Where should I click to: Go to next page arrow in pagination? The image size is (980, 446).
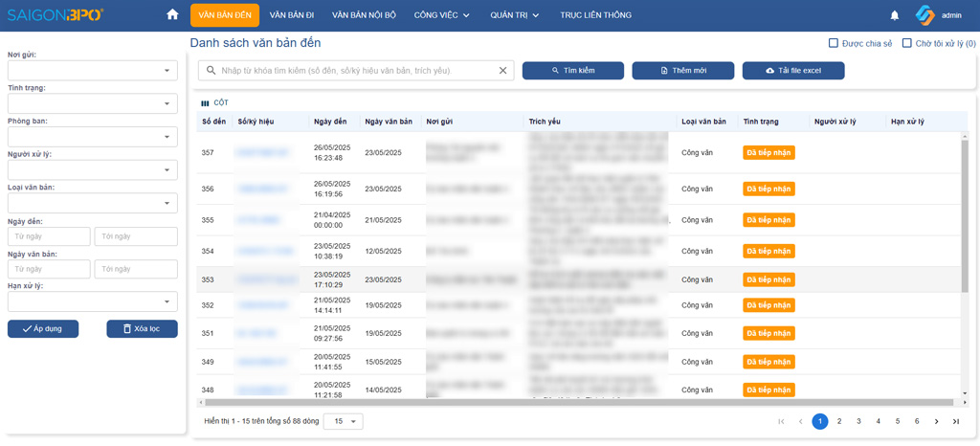click(936, 421)
